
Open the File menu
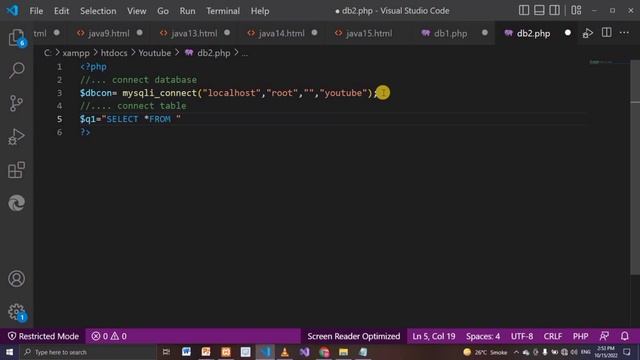[36, 11]
